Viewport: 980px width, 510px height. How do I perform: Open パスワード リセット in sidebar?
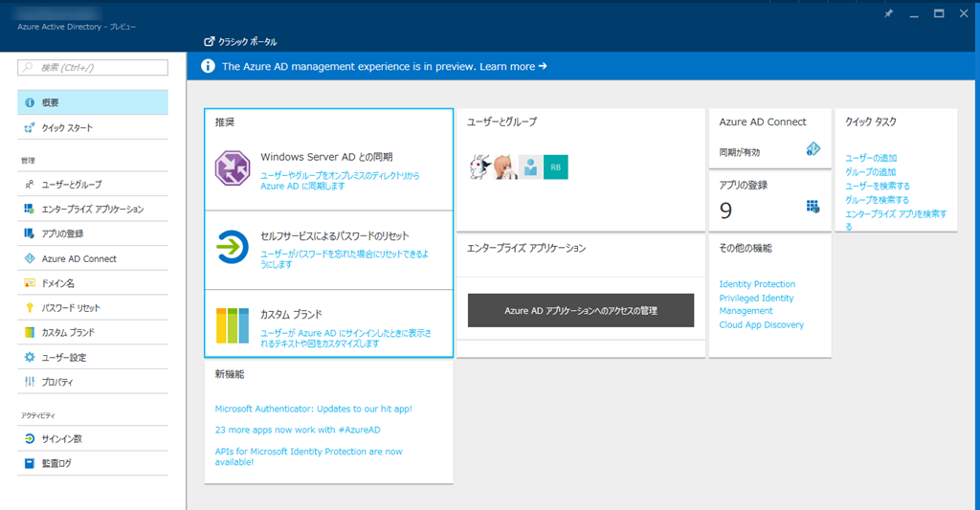[x=93, y=308]
